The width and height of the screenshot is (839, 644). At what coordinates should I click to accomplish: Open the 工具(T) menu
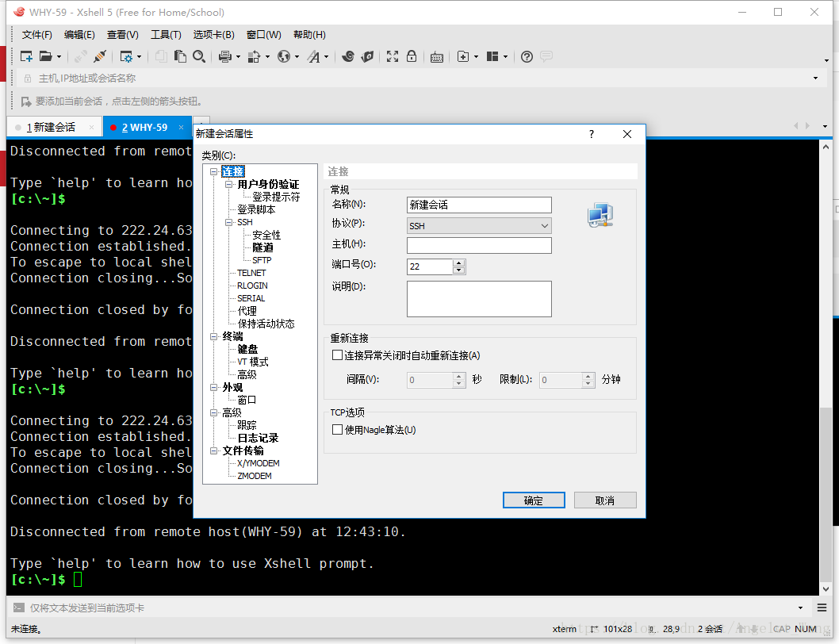pos(166,35)
